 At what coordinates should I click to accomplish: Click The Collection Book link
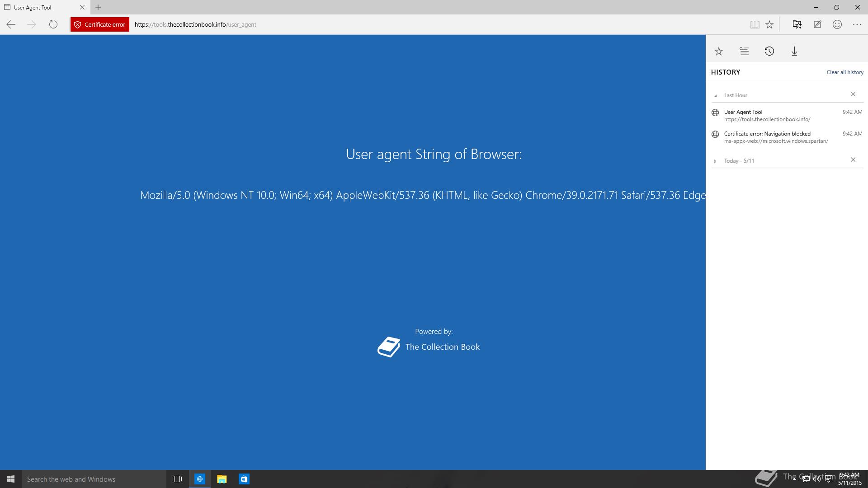(443, 347)
